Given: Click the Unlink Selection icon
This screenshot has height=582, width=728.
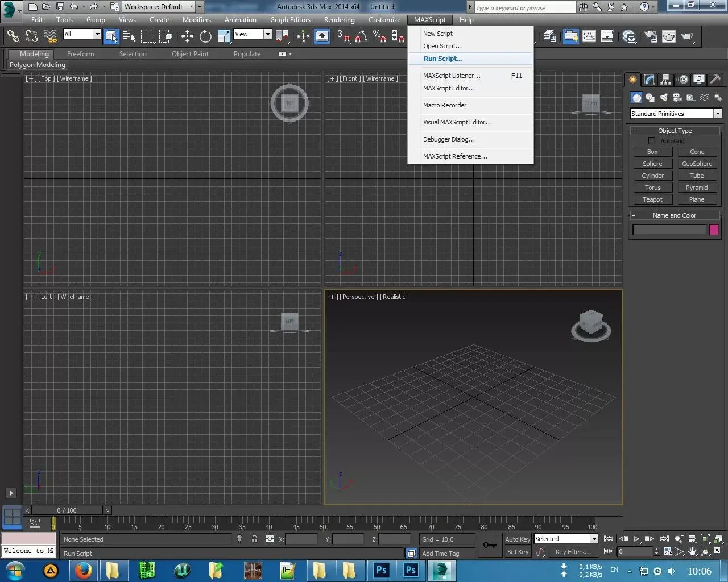Looking at the screenshot, I should (x=31, y=36).
